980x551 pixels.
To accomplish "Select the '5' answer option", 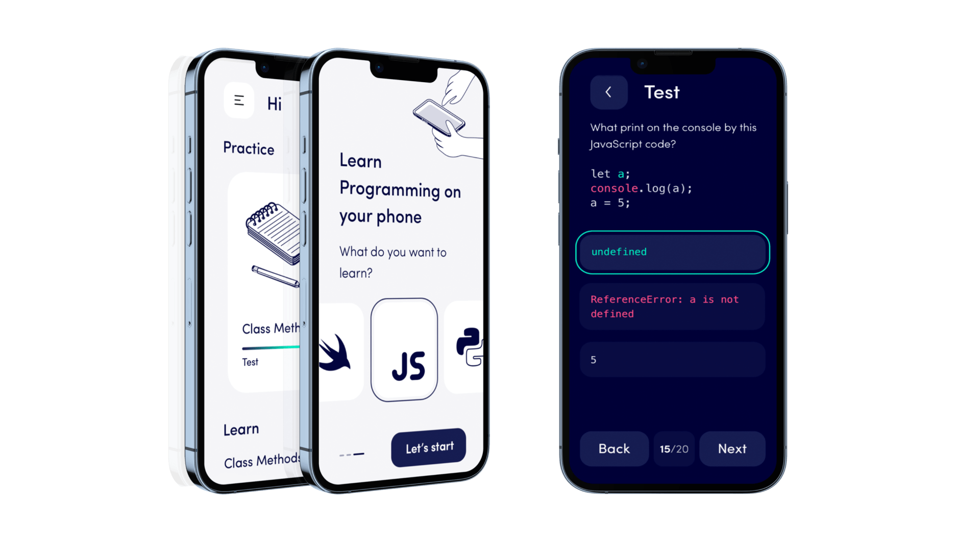I will click(674, 360).
